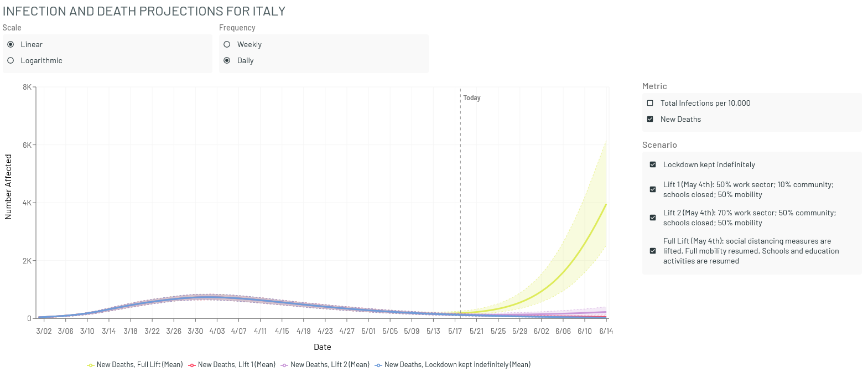Click the purple Lift 2 legend marker
Viewport: 868px width, 382px height.
click(284, 365)
